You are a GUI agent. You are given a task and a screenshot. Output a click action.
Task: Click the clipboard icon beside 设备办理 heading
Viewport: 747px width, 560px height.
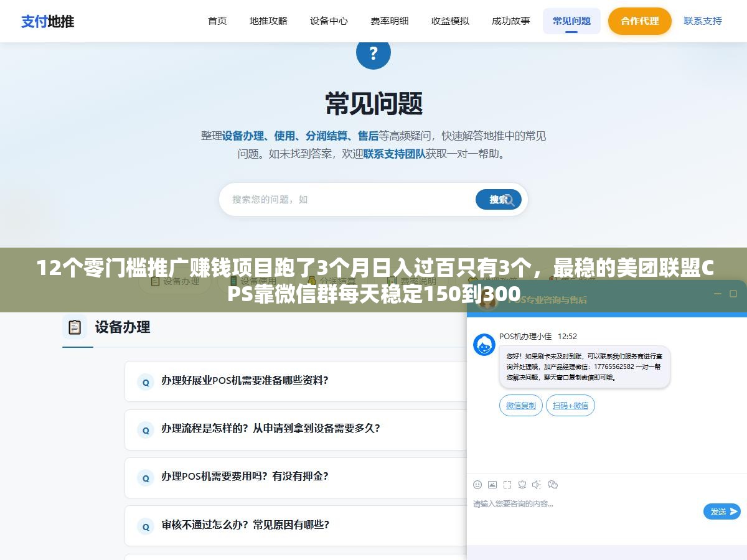75,327
